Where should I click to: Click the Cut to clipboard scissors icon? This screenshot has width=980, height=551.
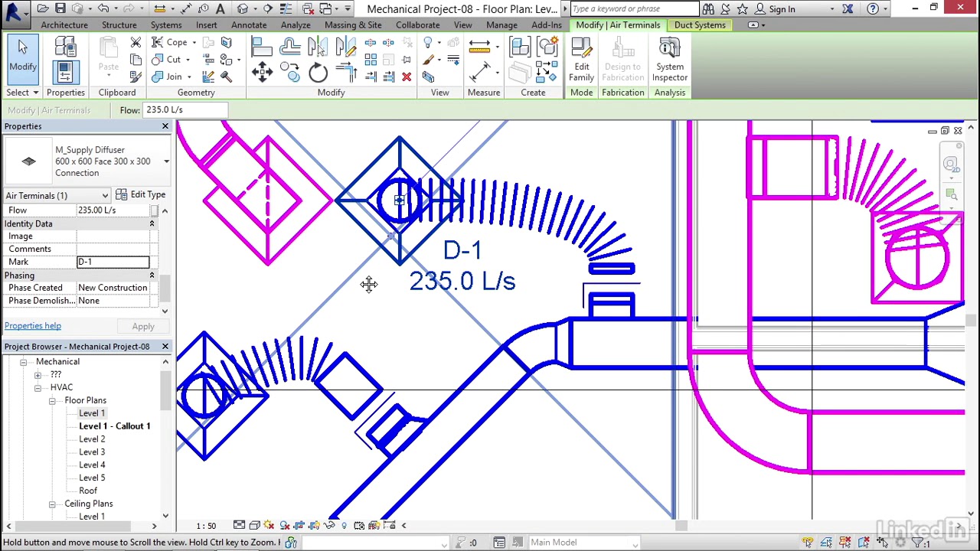[x=136, y=43]
